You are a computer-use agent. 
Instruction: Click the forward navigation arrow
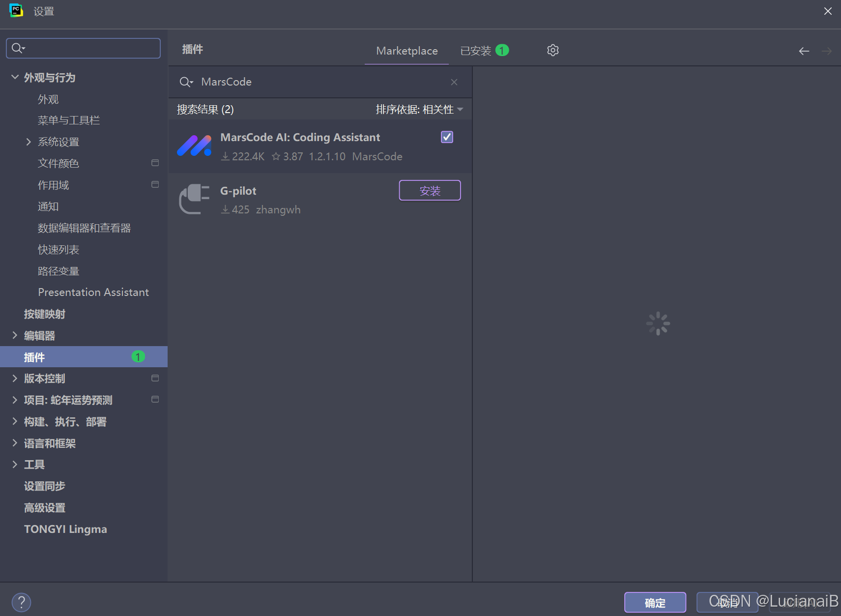[x=827, y=51]
